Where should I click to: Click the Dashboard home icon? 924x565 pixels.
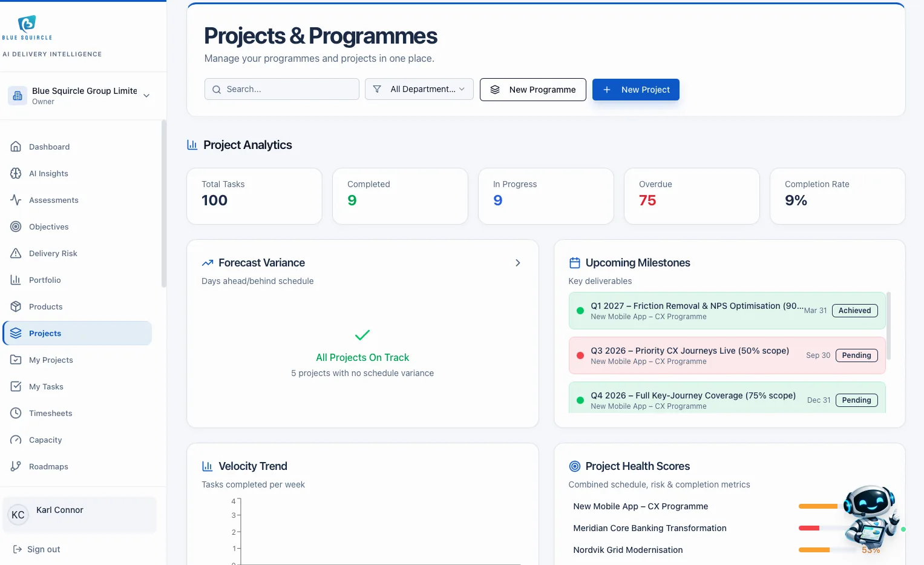(x=16, y=147)
